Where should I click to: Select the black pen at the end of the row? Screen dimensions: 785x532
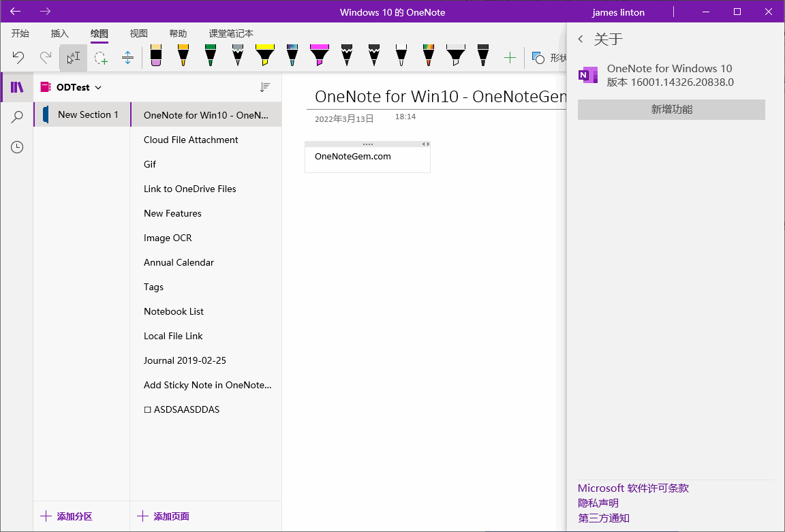pos(482,55)
